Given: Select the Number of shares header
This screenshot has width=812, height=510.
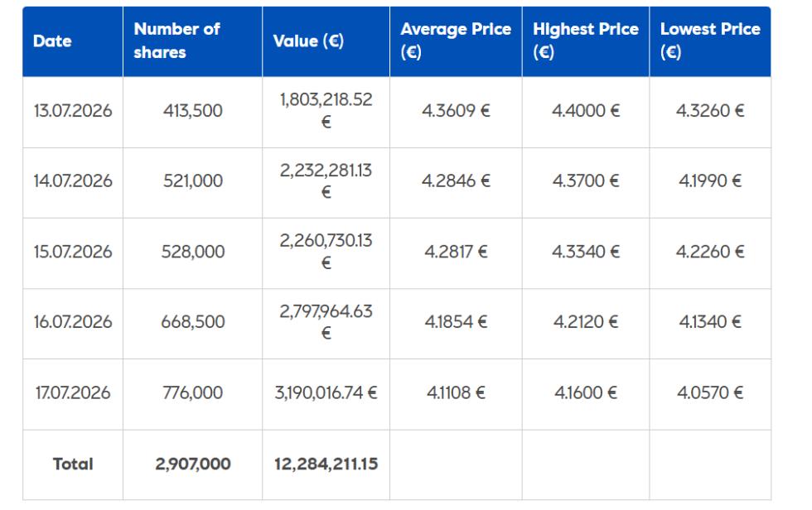Looking at the screenshot, I should [192, 41].
